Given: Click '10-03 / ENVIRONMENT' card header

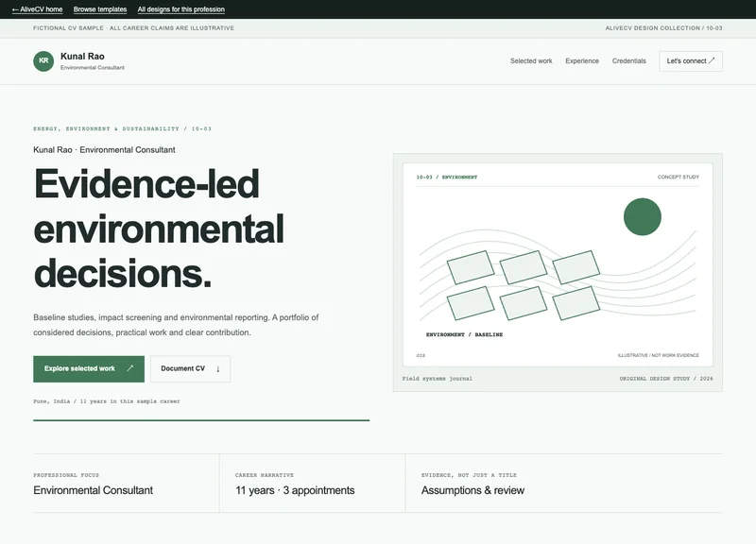Looking at the screenshot, I should (x=447, y=178).
